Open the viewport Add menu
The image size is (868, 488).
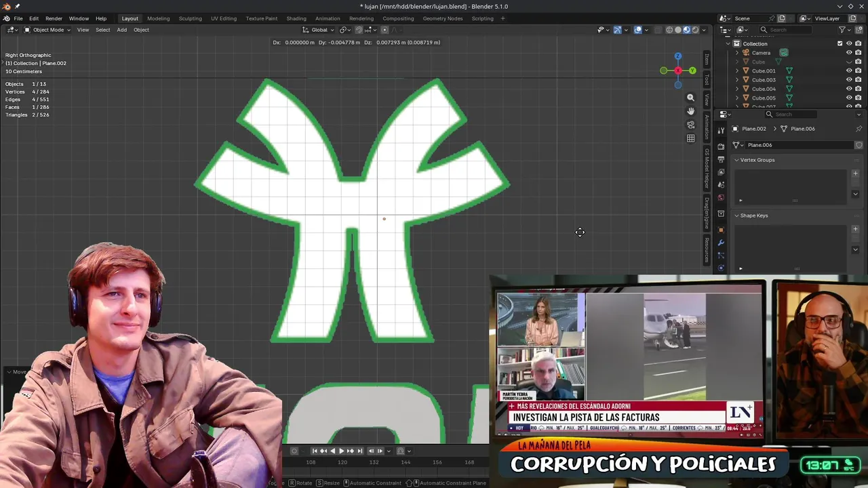[121, 30]
